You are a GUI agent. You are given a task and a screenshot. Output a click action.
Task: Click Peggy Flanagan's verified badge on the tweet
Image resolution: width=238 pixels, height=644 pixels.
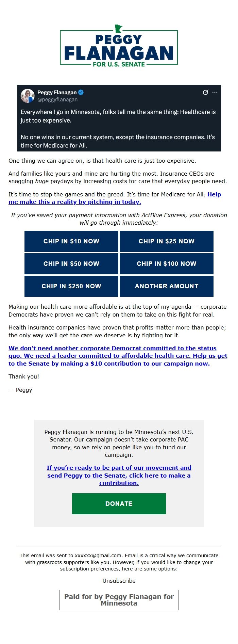click(81, 92)
